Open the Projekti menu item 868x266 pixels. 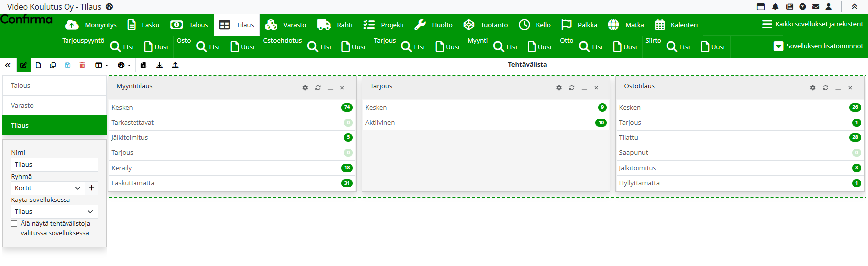384,25
